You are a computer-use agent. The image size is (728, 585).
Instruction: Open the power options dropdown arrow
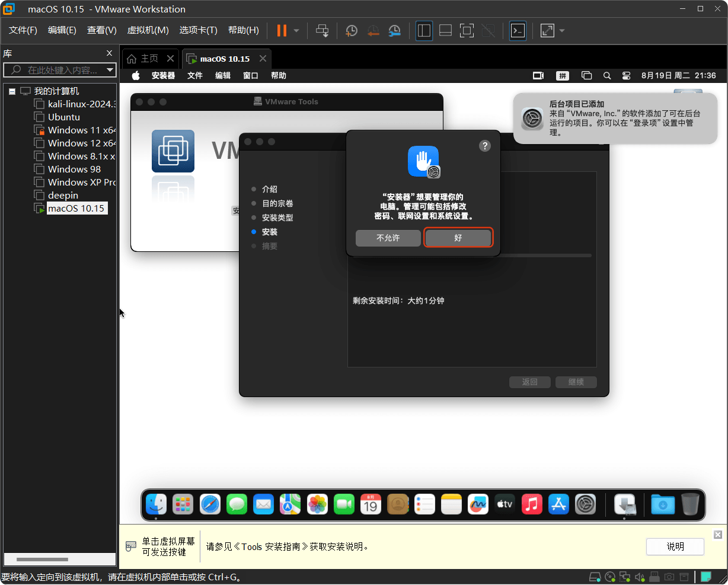click(296, 30)
